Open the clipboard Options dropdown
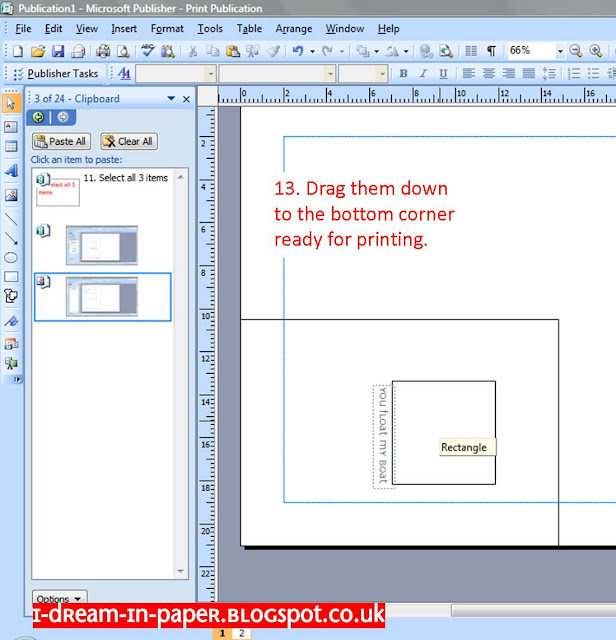Image resolution: width=616 pixels, height=640 pixels. click(59, 598)
